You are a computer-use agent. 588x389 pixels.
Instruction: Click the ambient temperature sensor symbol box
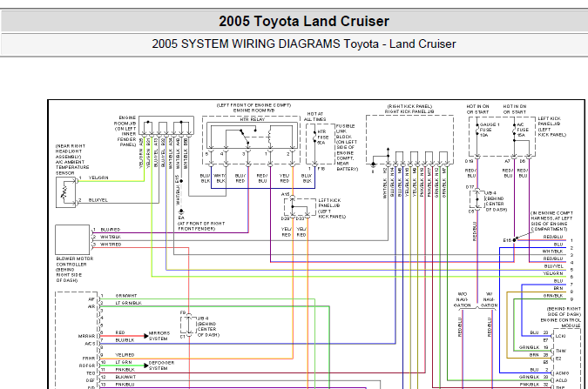65,192
